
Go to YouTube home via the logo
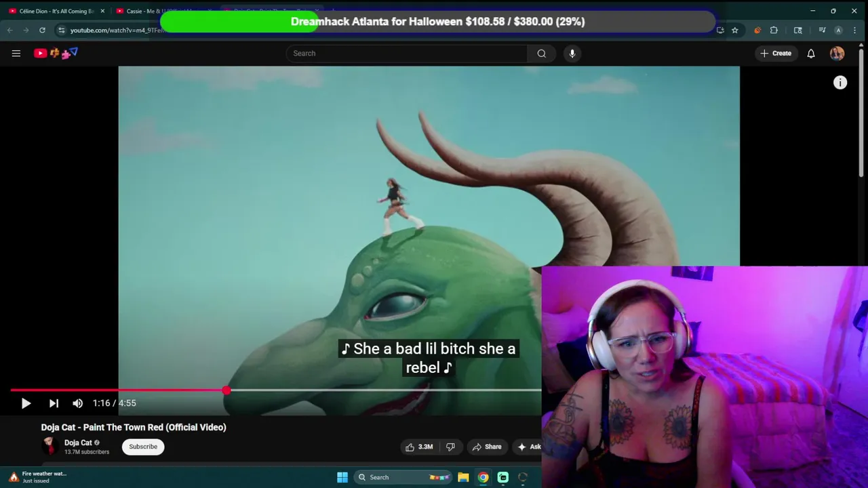(x=56, y=53)
